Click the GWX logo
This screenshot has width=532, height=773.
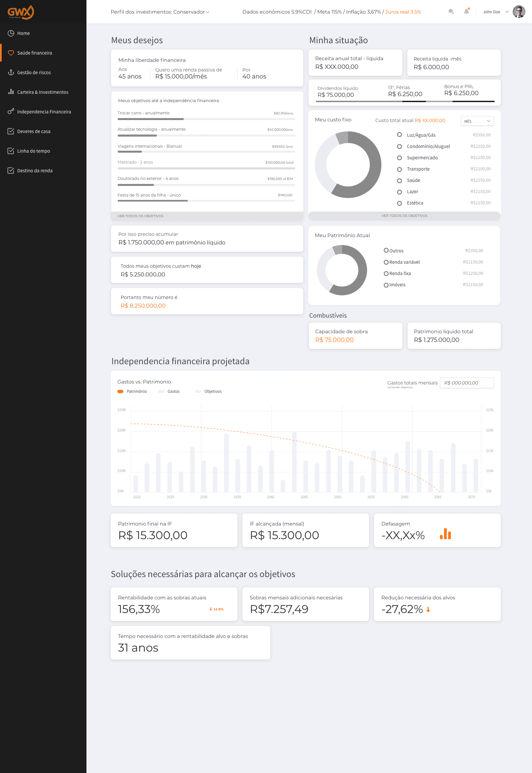click(21, 12)
